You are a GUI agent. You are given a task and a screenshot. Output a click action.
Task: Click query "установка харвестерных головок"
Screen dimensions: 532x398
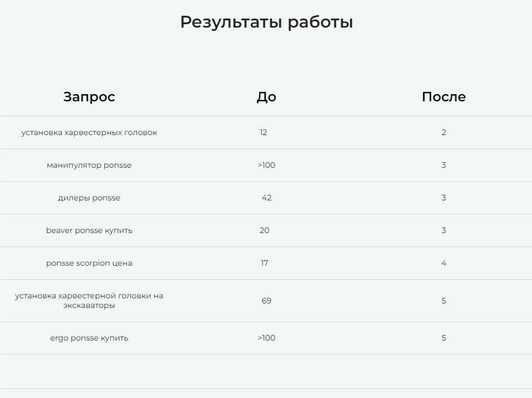coord(89,133)
